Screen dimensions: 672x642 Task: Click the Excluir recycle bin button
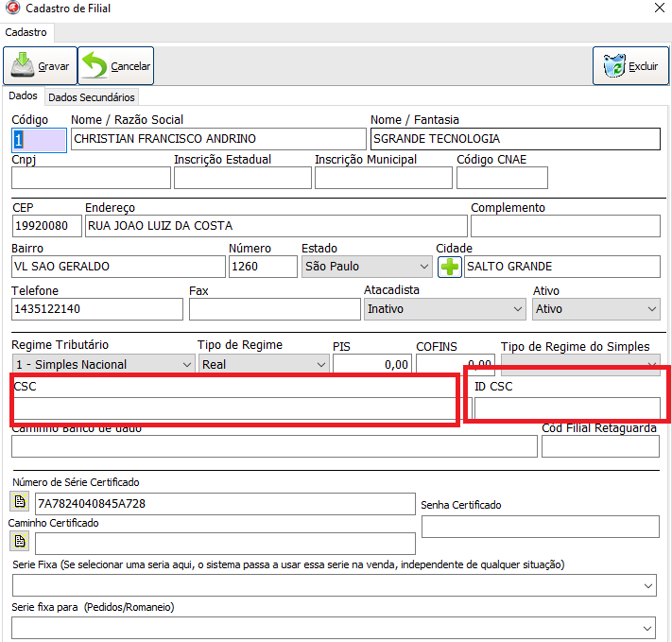(x=630, y=66)
